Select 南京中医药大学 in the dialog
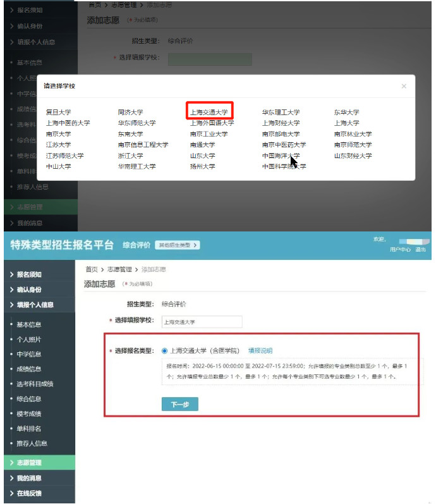 pos(284,145)
